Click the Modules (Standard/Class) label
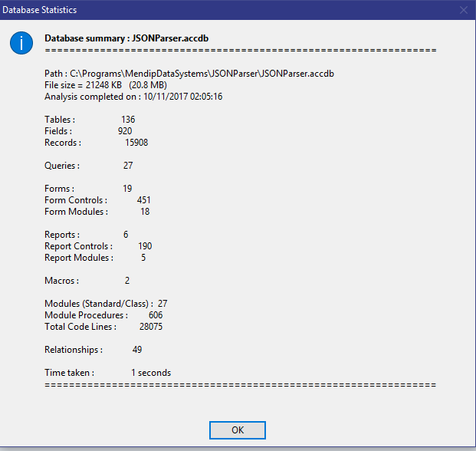The image size is (476, 451). point(99,304)
